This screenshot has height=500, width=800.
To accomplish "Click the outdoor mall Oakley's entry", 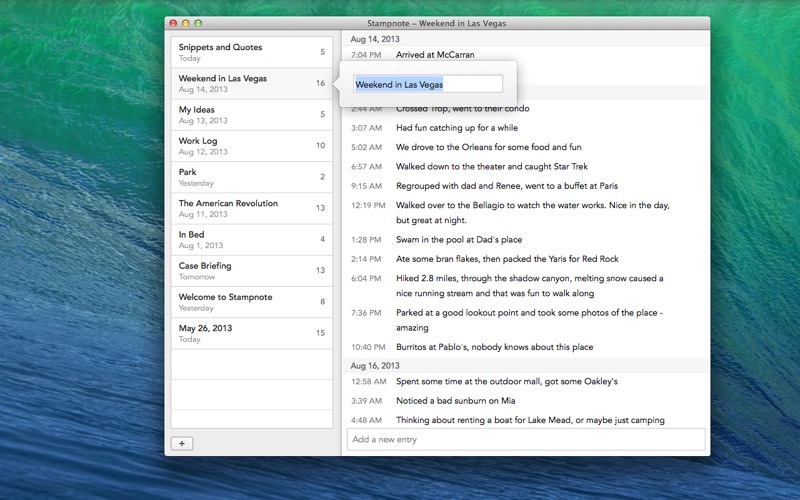I will [507, 381].
